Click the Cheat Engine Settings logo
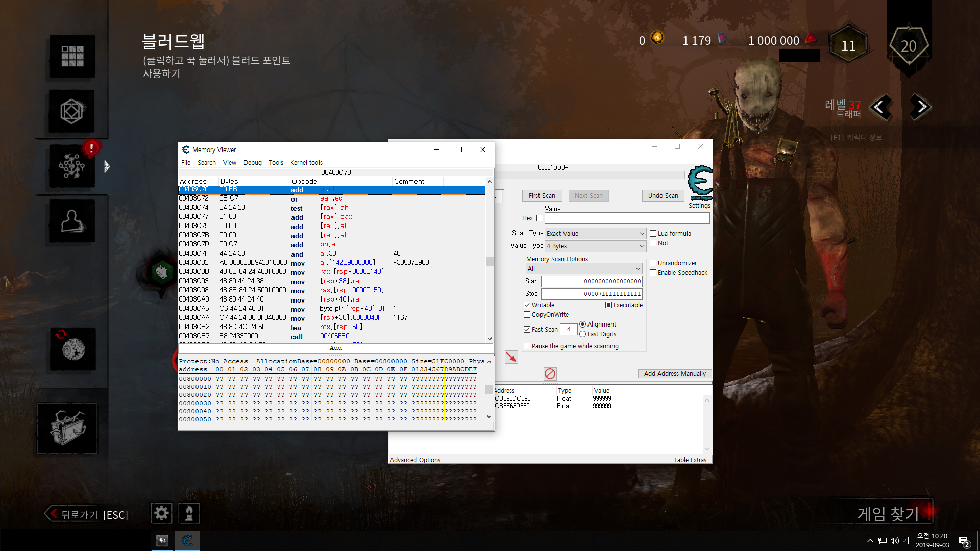The height and width of the screenshot is (551, 980). [700, 183]
